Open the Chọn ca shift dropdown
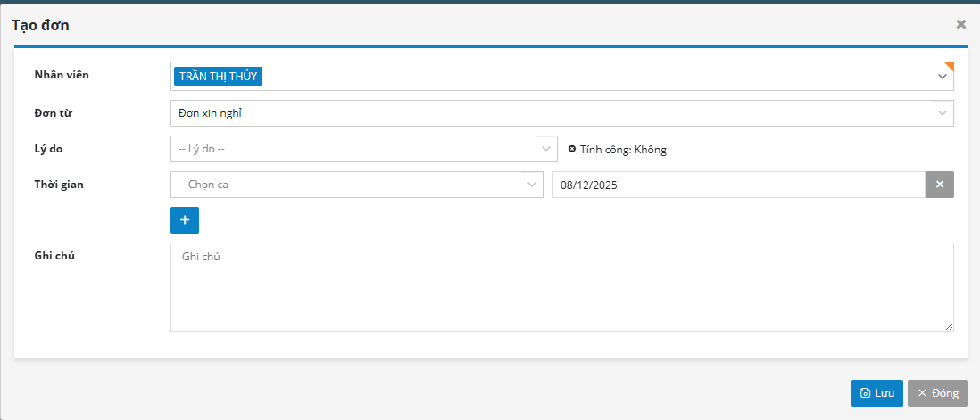The image size is (980, 420). pyautogui.click(x=357, y=185)
